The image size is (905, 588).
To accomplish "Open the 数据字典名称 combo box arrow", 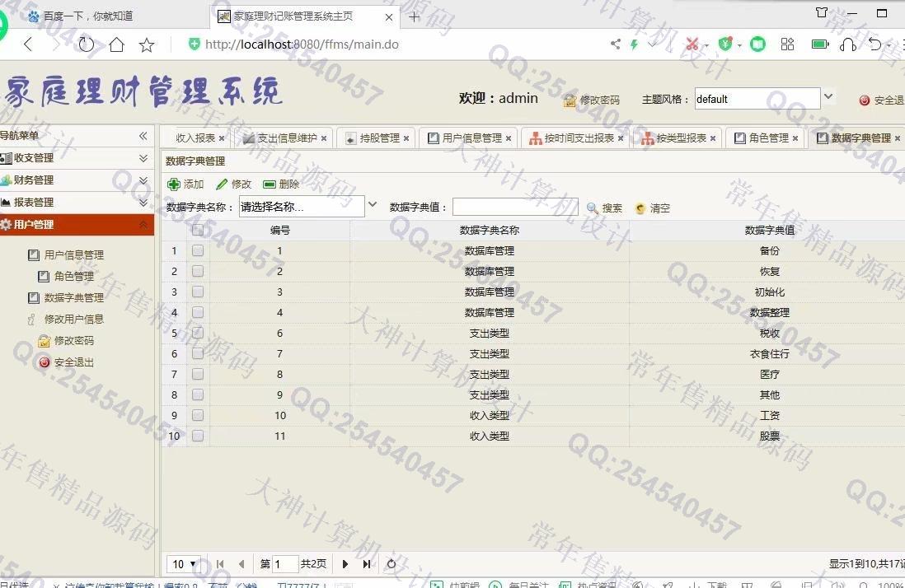I will (373, 204).
